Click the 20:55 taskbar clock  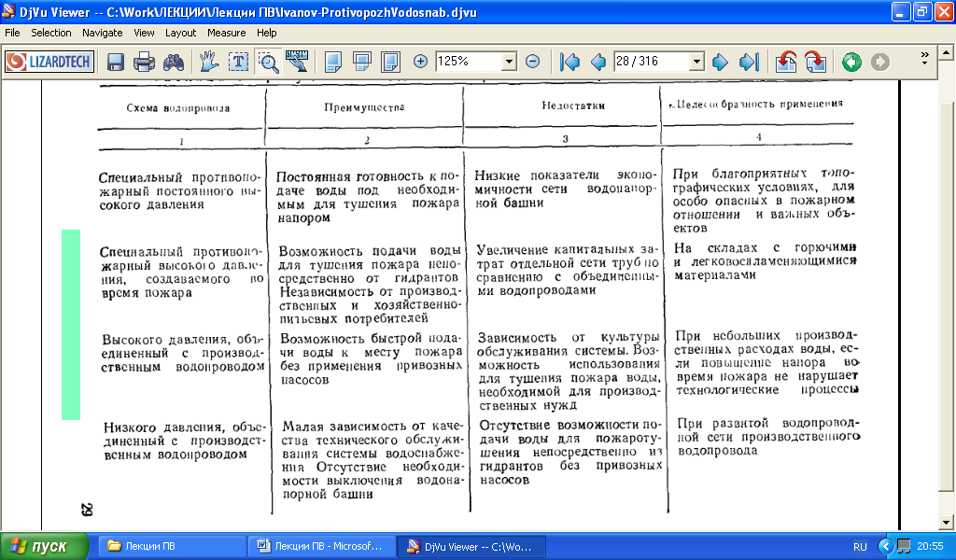[x=930, y=547]
